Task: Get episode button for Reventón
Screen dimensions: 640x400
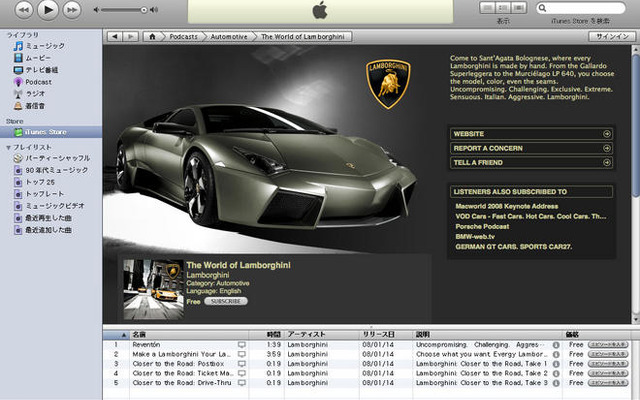Action: tap(608, 345)
